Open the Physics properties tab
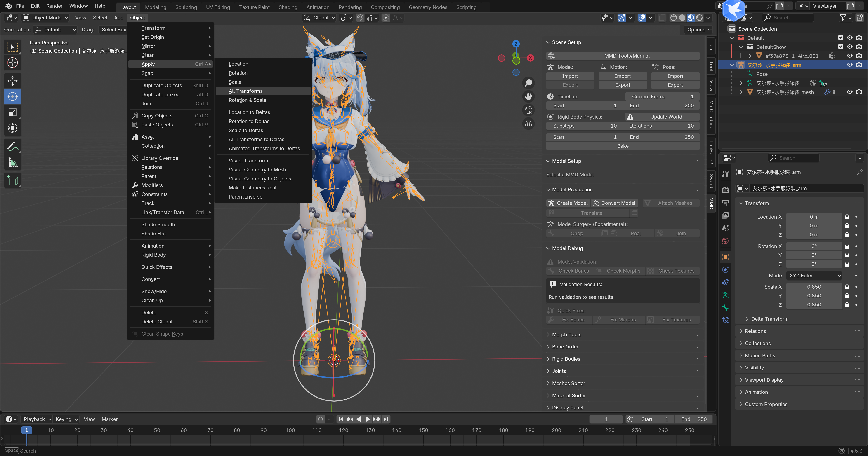The image size is (868, 456). pos(725,270)
